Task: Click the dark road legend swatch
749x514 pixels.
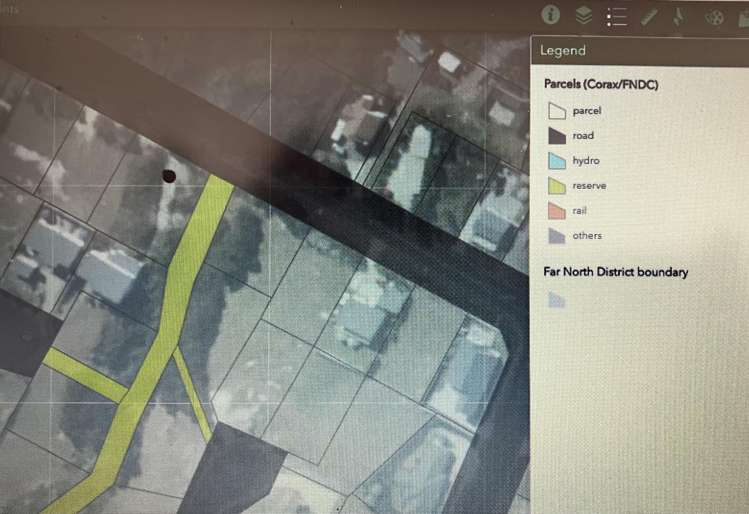Action: click(556, 136)
